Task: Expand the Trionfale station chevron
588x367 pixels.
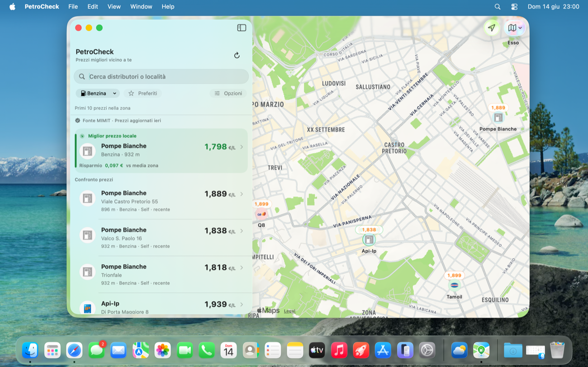Action: [x=242, y=268]
